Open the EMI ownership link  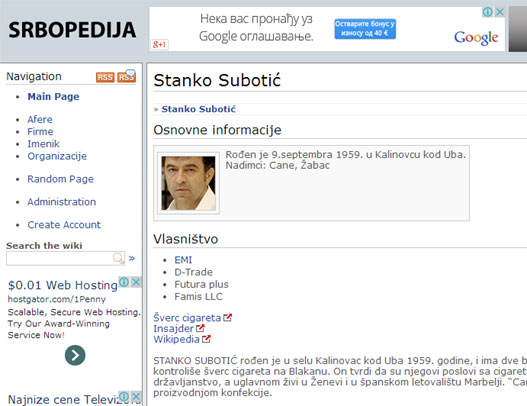click(183, 260)
